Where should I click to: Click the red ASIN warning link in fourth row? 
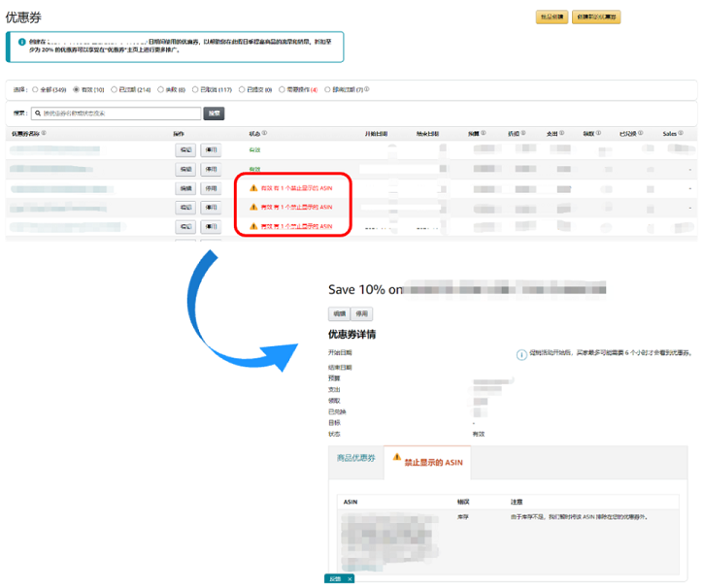(295, 208)
